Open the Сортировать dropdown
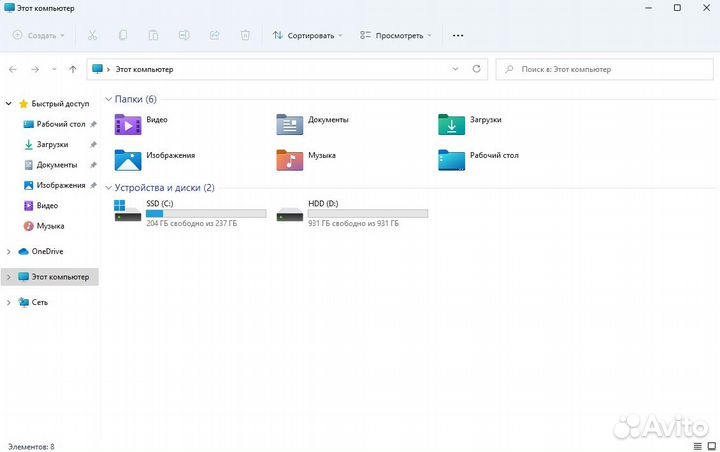 307,35
